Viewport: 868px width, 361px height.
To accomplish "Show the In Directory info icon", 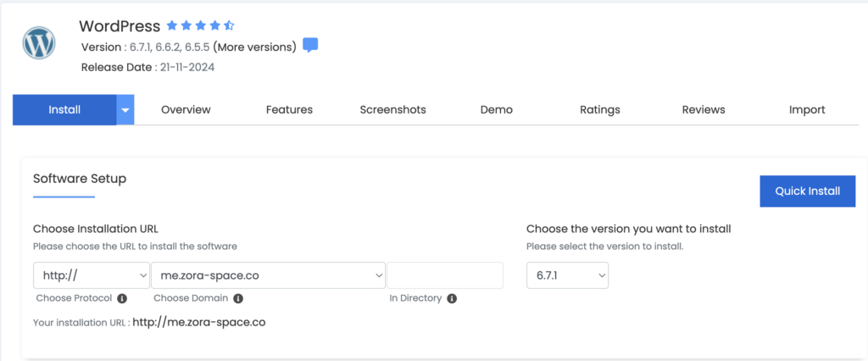I will pos(452,298).
